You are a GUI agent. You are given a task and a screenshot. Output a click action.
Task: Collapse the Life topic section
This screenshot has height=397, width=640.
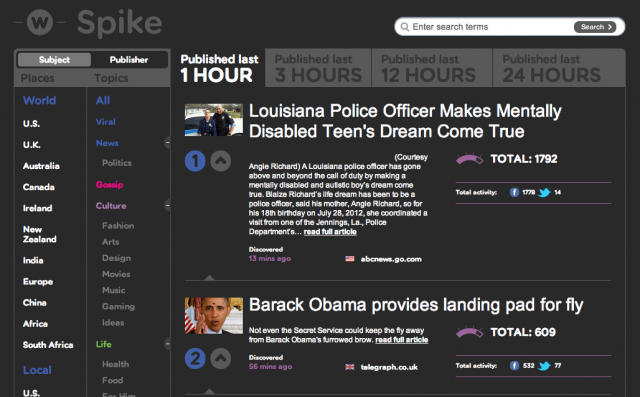click(167, 344)
